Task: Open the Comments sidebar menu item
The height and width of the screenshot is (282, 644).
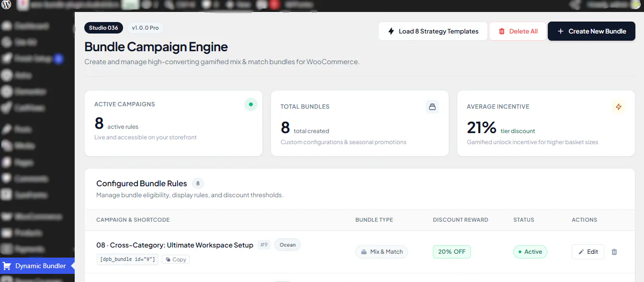Action: tap(31, 179)
